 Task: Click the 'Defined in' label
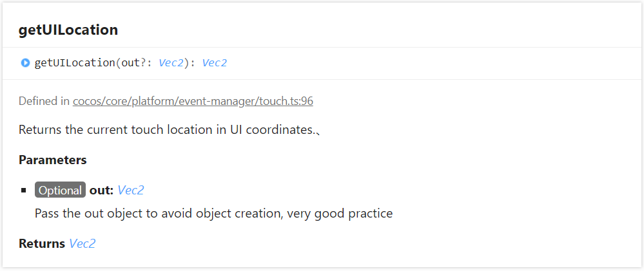[x=44, y=101]
